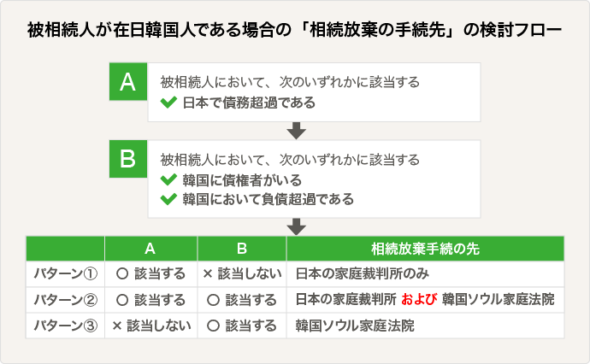
Task: Click the 日本の家庭裁判所のみ cell
Action: click(425, 273)
